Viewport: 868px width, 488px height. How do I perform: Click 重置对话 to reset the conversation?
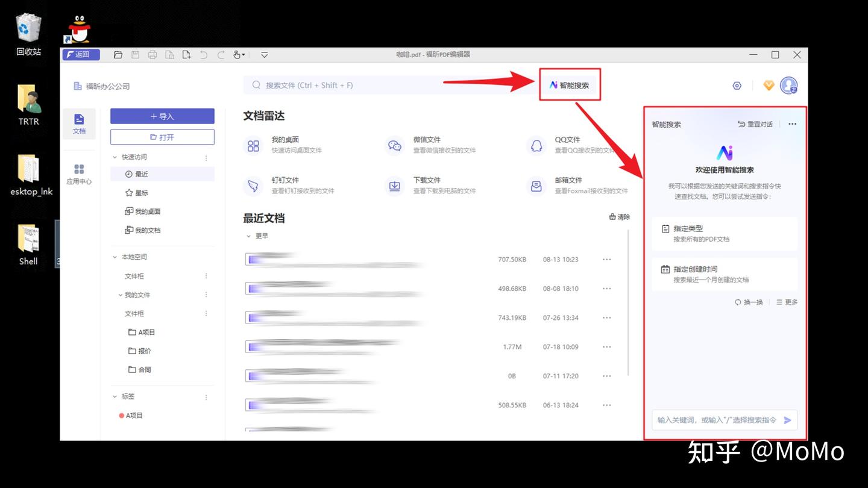click(755, 124)
